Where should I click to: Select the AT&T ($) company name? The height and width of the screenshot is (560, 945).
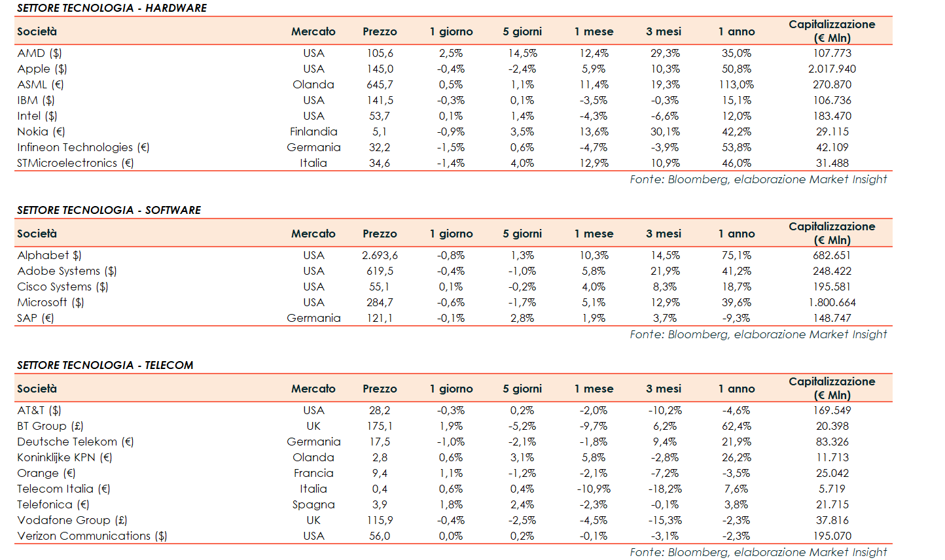click(x=39, y=410)
